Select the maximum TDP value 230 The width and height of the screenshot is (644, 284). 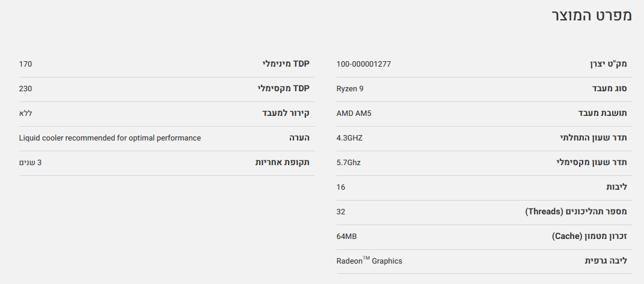tap(25, 88)
